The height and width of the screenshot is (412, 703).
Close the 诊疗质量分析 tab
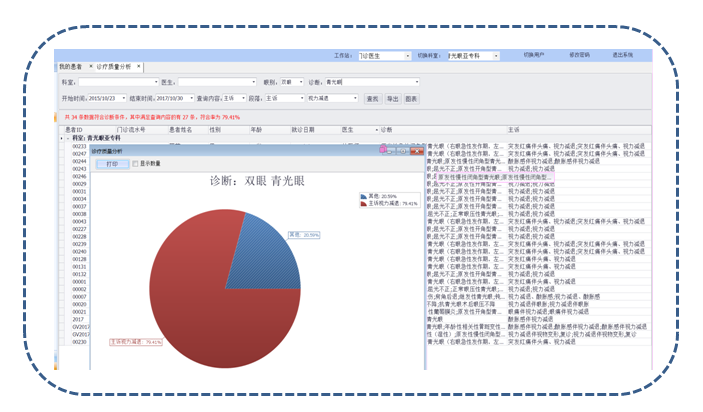click(139, 66)
